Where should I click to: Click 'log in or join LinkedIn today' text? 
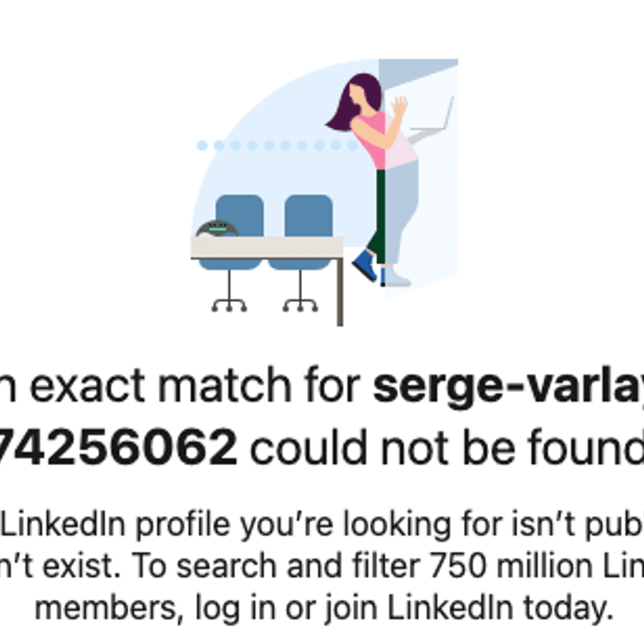coord(404,608)
